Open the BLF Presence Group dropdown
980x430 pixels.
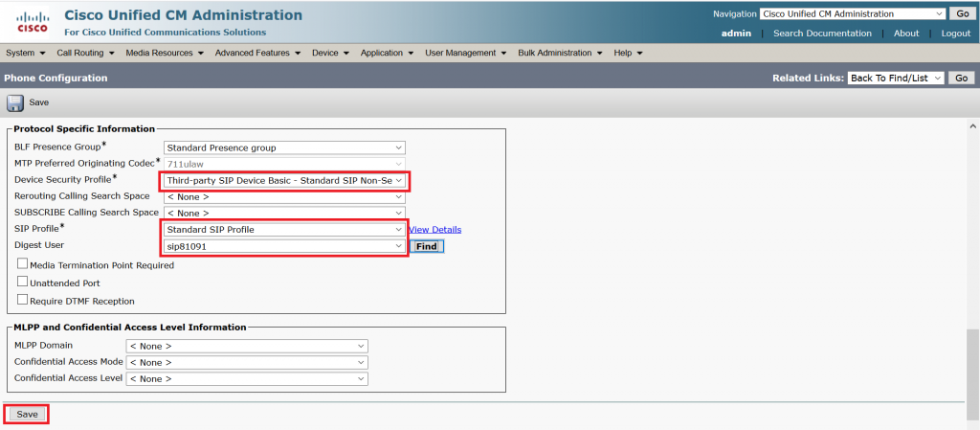point(285,147)
